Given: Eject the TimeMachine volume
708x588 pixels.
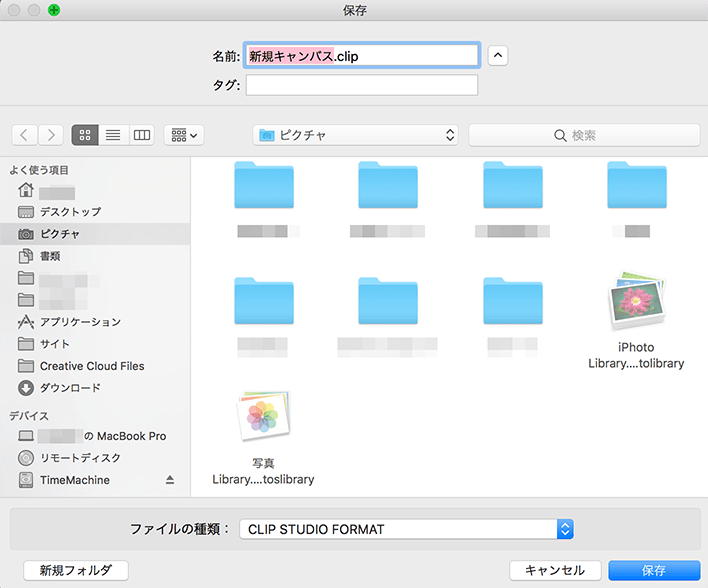Looking at the screenshot, I should (x=170, y=480).
